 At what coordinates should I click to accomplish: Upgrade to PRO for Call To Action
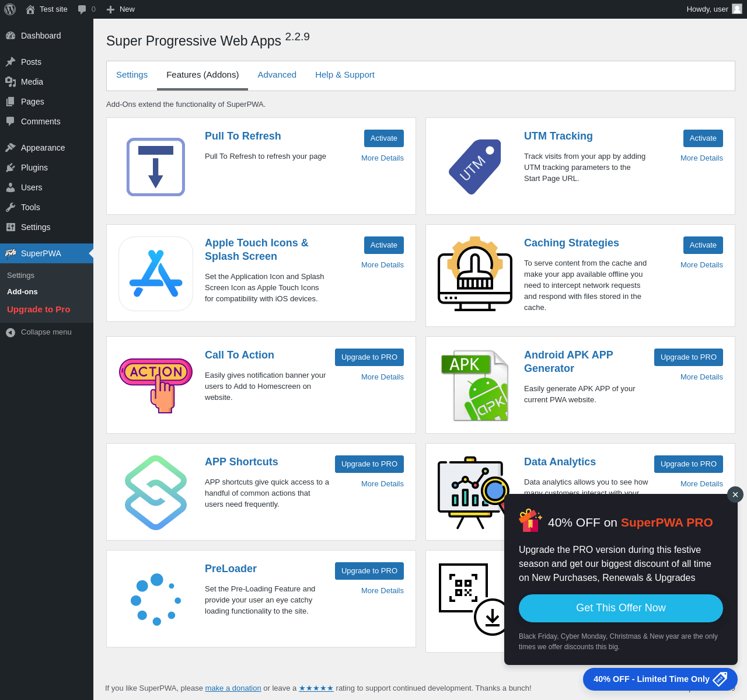click(x=369, y=357)
